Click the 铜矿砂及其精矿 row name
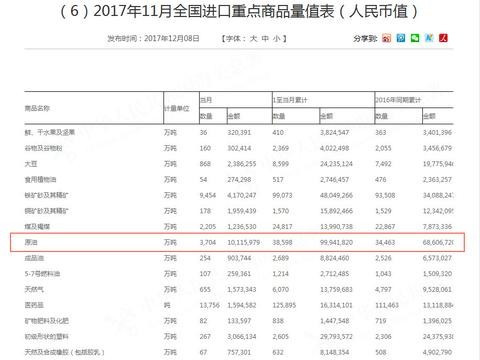 click(46, 211)
